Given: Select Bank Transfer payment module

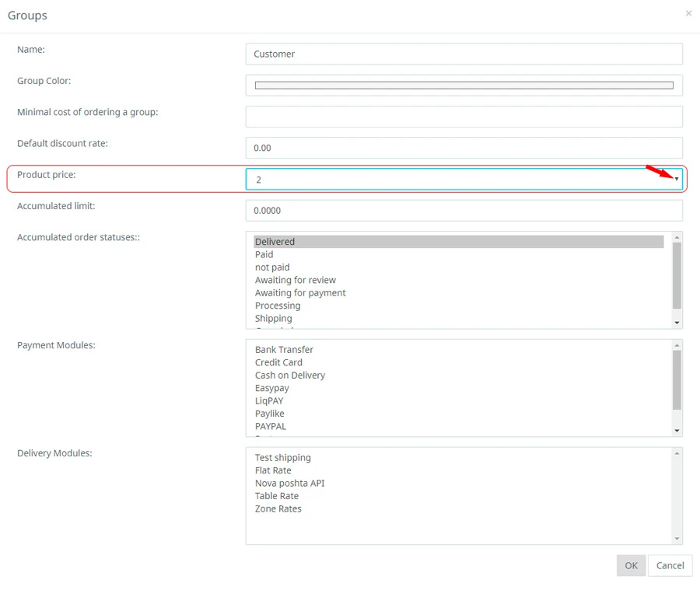Looking at the screenshot, I should (x=284, y=350).
